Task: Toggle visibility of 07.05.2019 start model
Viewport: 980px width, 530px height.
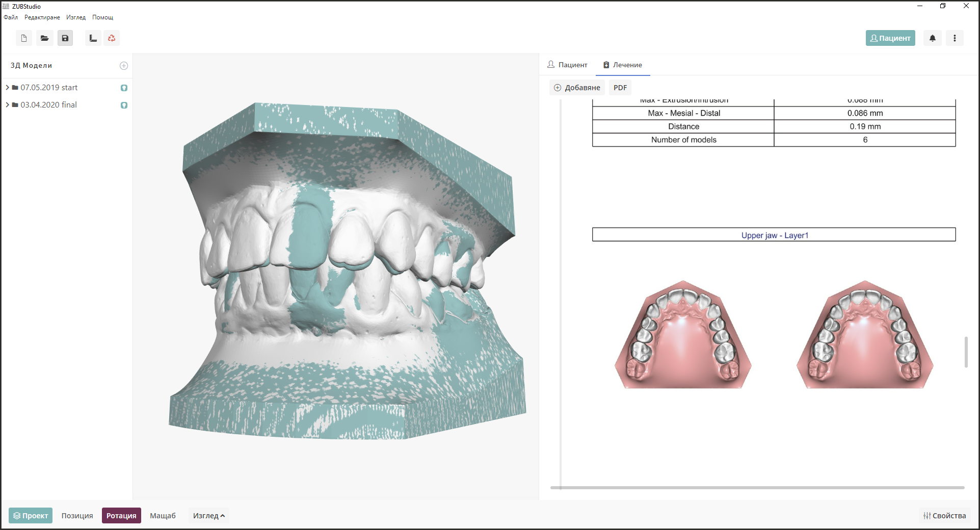Action: (124, 88)
